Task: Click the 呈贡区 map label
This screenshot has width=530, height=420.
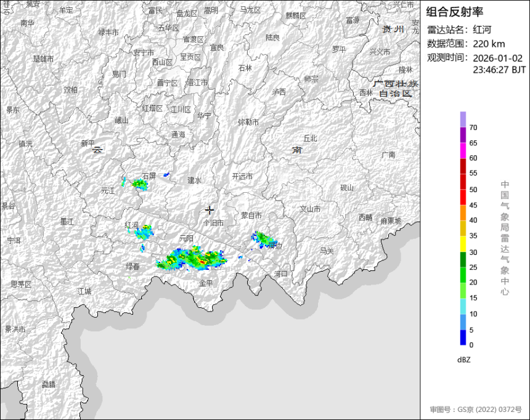Action: pos(190,57)
